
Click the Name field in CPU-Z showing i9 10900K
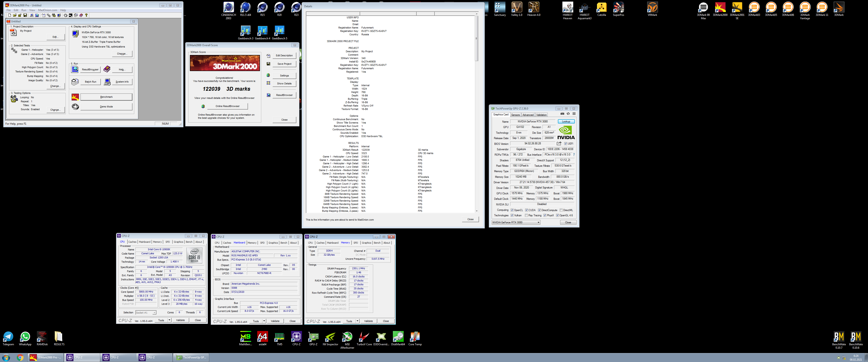click(159, 249)
